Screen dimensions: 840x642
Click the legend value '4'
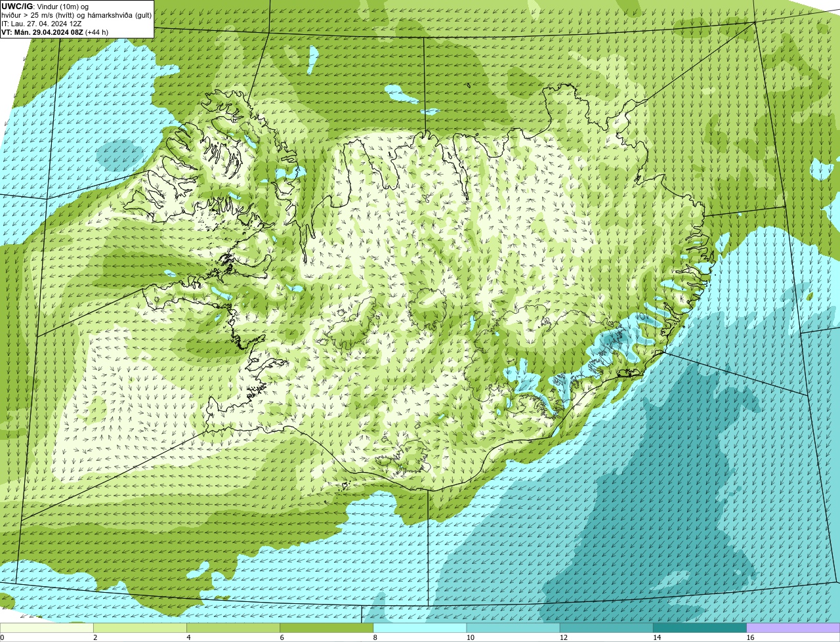coord(188,637)
